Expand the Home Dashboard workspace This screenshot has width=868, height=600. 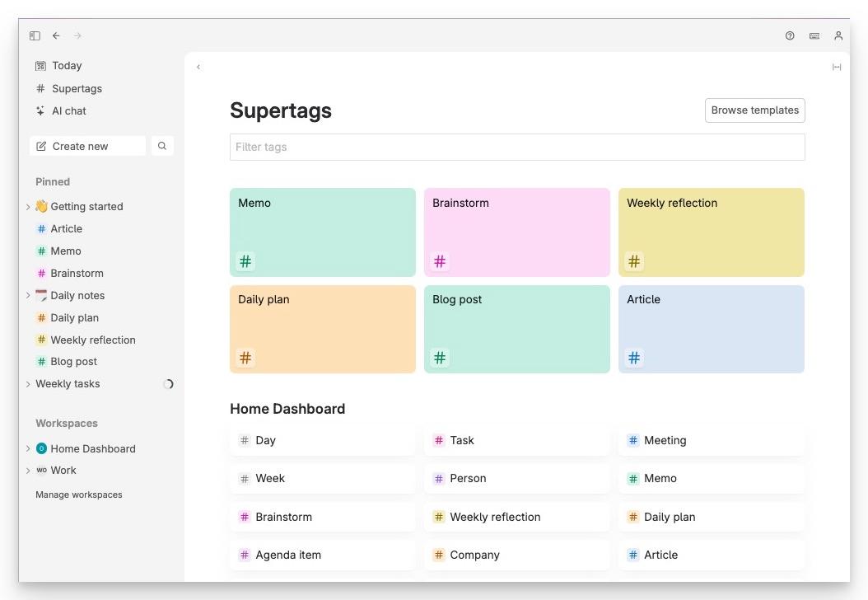click(28, 448)
